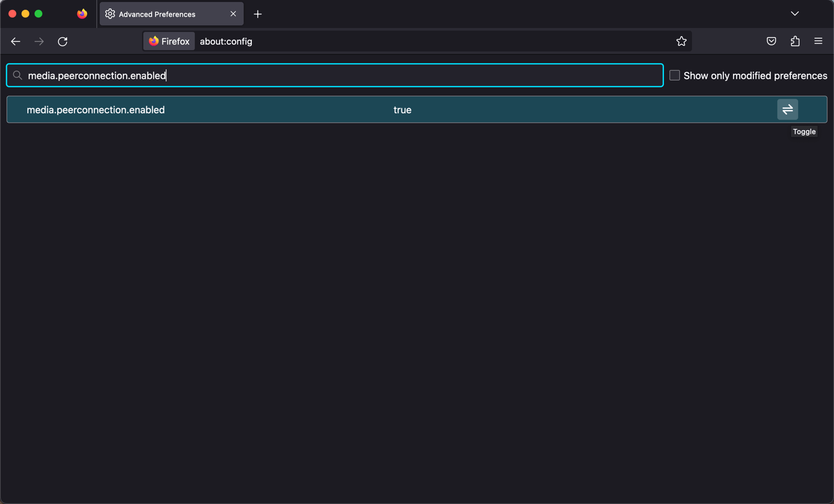The height and width of the screenshot is (504, 834).
Task: Open the Firefox application menu
Action: (818, 41)
